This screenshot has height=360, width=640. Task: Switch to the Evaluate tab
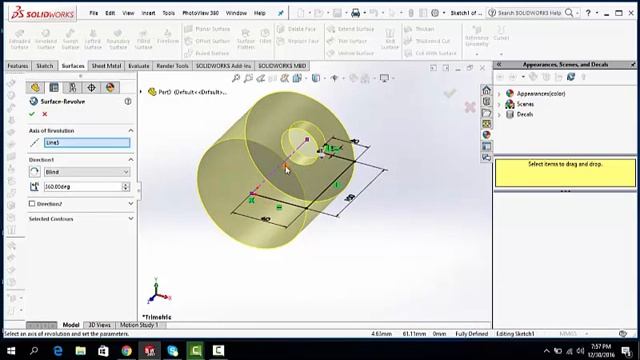tap(139, 66)
